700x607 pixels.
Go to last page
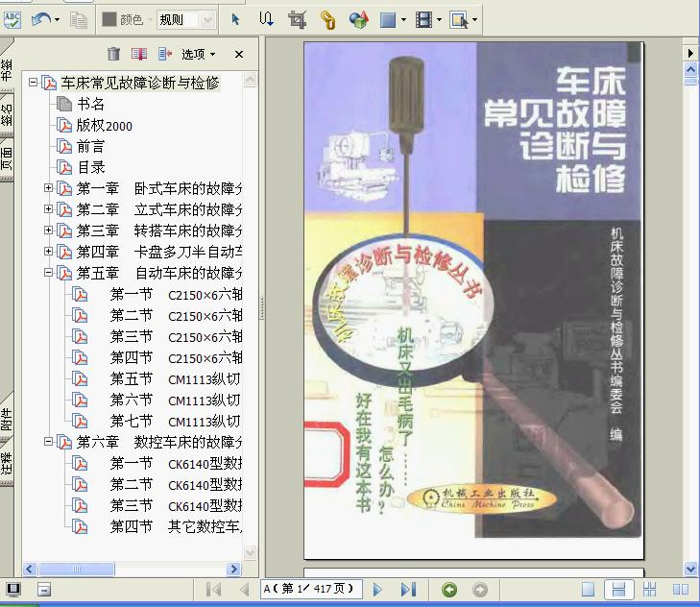coord(408,590)
